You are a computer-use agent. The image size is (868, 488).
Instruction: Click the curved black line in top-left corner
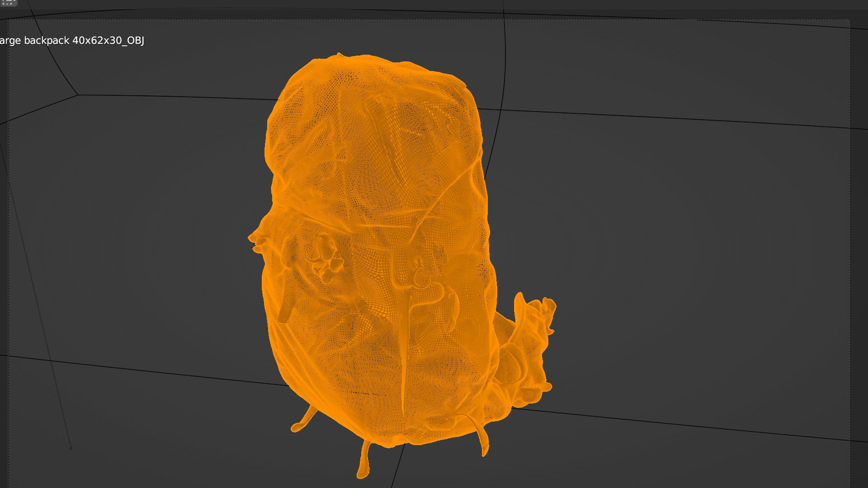pyautogui.click(x=57, y=61)
